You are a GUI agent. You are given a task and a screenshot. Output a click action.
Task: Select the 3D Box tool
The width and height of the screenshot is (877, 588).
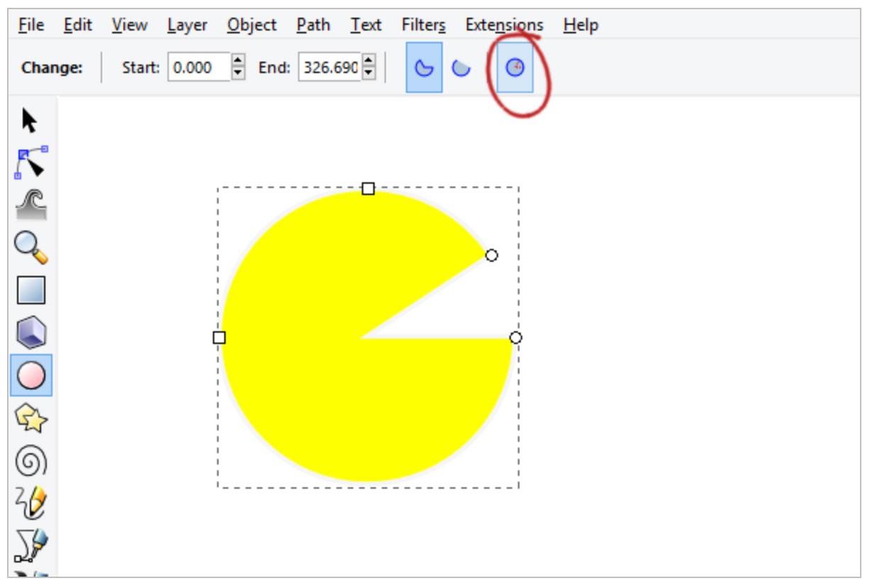(x=31, y=332)
